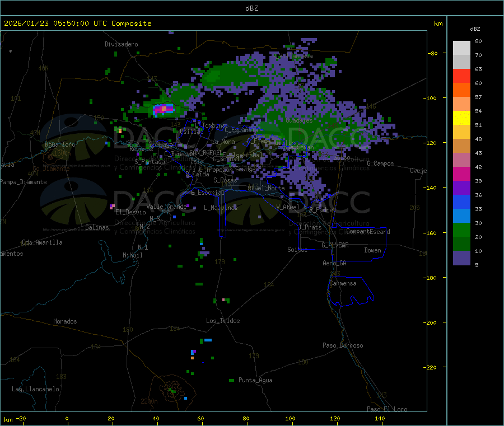This screenshot has width=504, height=426.
Task: Select the G_ALVEAR label
Action: point(335,245)
